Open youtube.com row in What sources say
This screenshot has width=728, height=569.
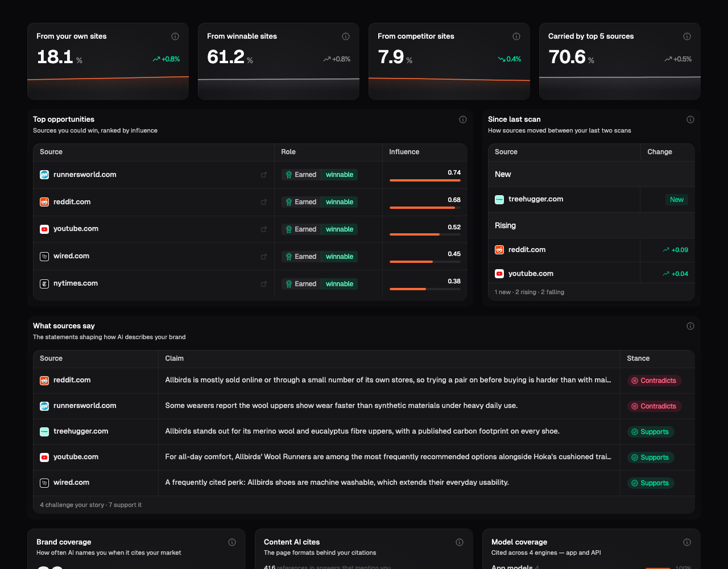click(364, 457)
